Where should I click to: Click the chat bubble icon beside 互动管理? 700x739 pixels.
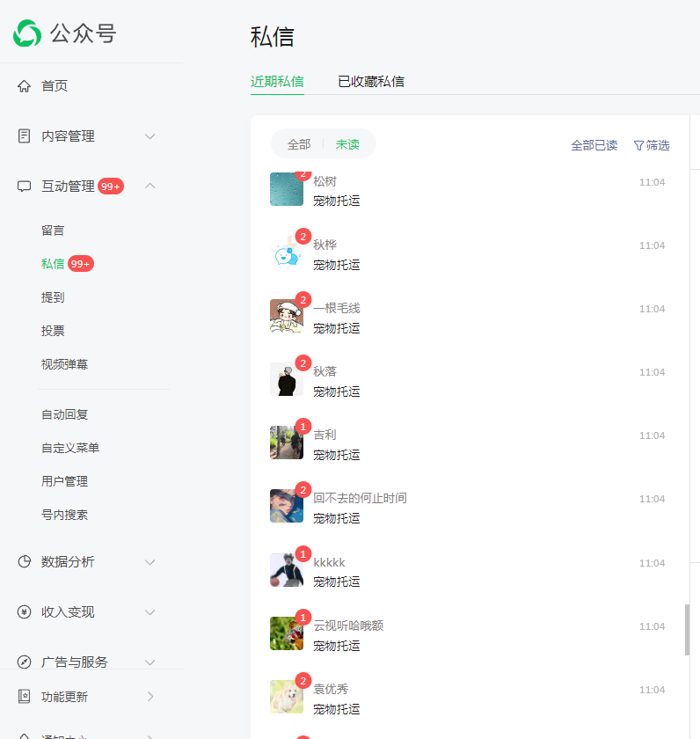point(24,187)
